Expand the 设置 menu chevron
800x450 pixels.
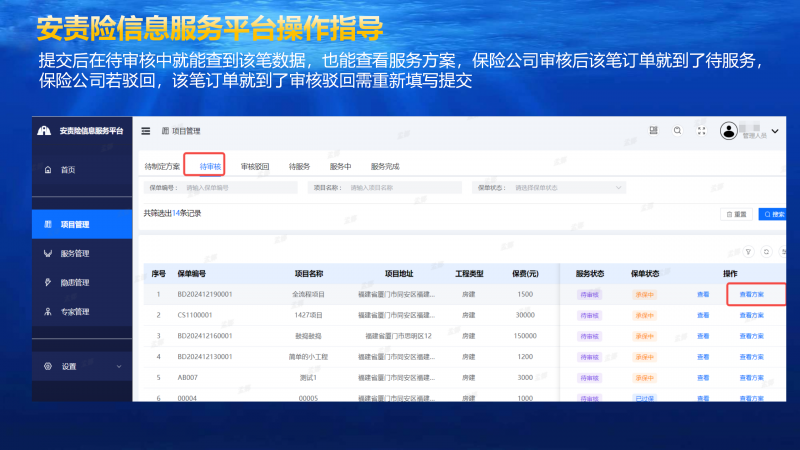[x=119, y=366]
